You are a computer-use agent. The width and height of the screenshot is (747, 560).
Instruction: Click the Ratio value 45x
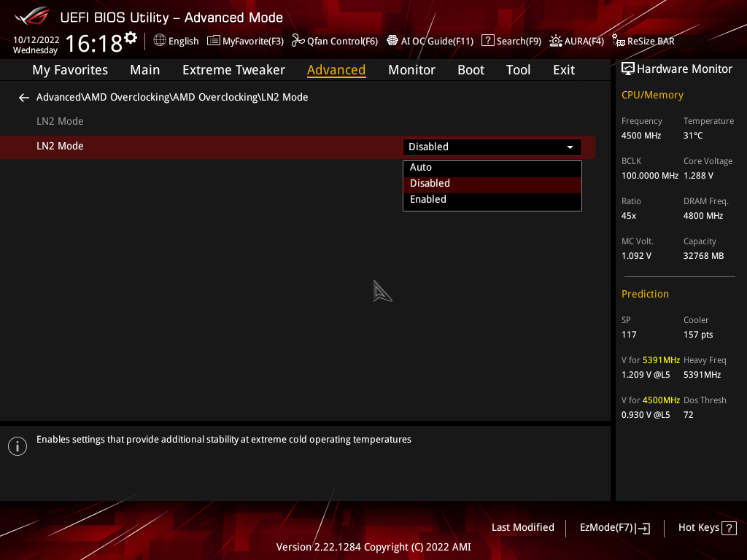click(628, 216)
